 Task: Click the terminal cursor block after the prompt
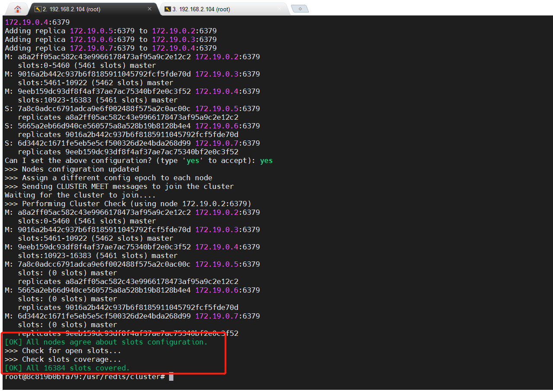(171, 377)
